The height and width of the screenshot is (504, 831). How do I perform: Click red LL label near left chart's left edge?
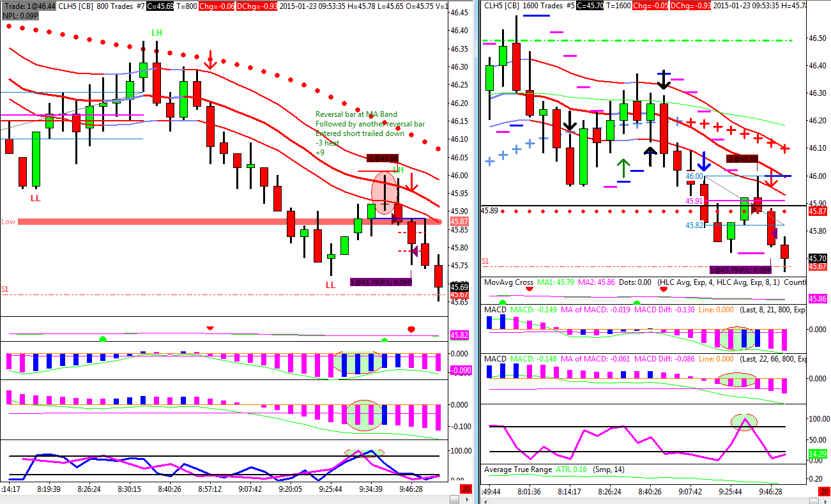pos(35,198)
